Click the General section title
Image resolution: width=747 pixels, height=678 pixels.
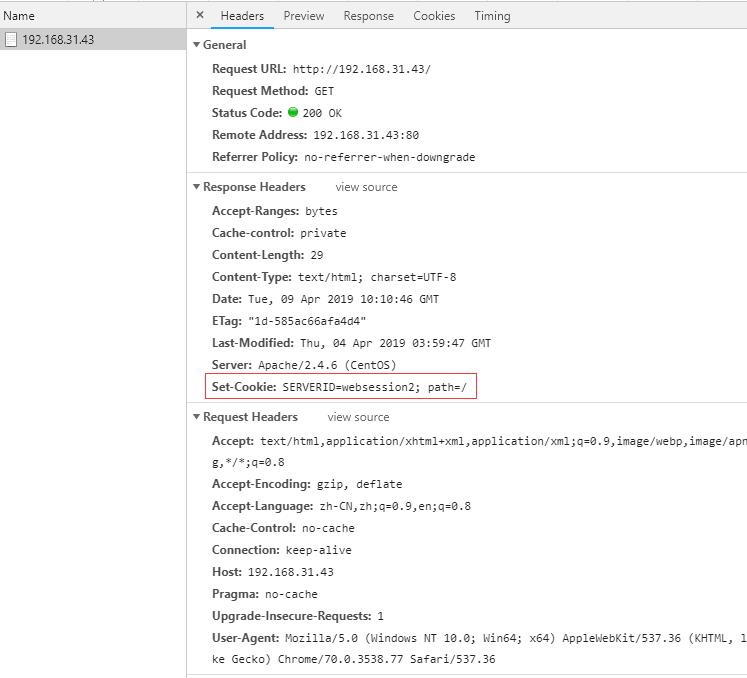(x=224, y=45)
